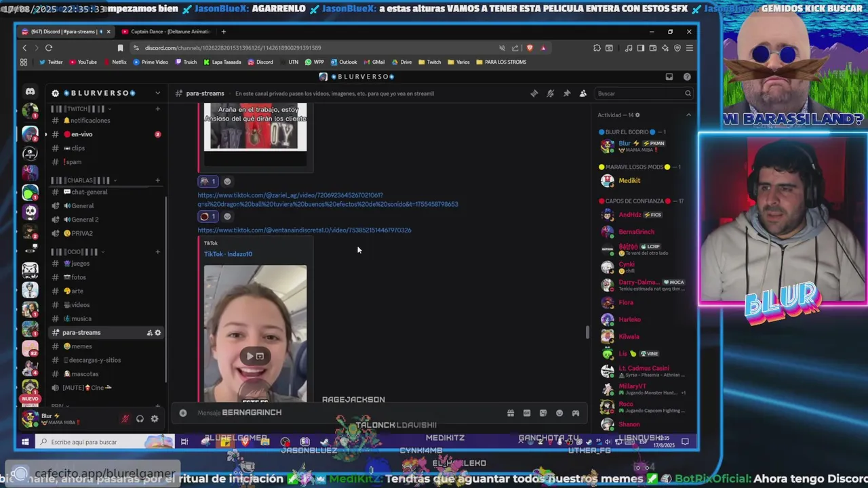The image size is (868, 488).
Task: Open the Discord inbox icon
Action: pos(669,77)
